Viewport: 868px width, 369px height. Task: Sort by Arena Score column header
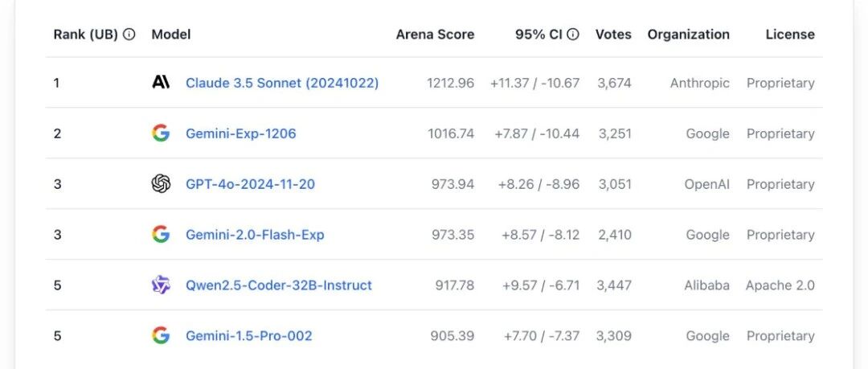[435, 35]
